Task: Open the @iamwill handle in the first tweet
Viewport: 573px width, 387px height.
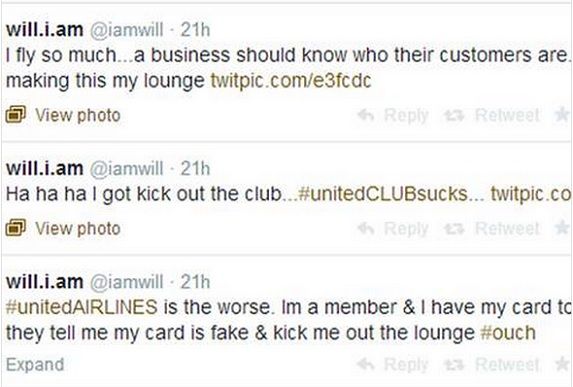Action: coord(126,30)
